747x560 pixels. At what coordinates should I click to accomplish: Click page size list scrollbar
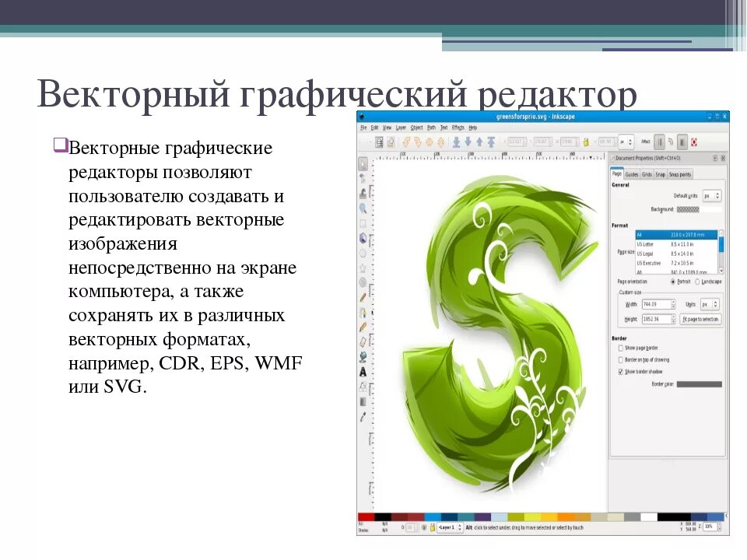721,252
